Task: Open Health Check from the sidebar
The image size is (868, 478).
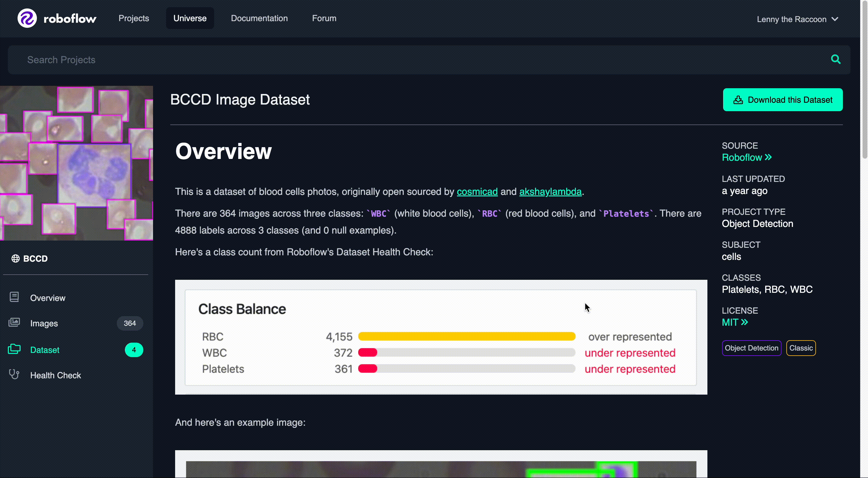Action: coord(56,375)
